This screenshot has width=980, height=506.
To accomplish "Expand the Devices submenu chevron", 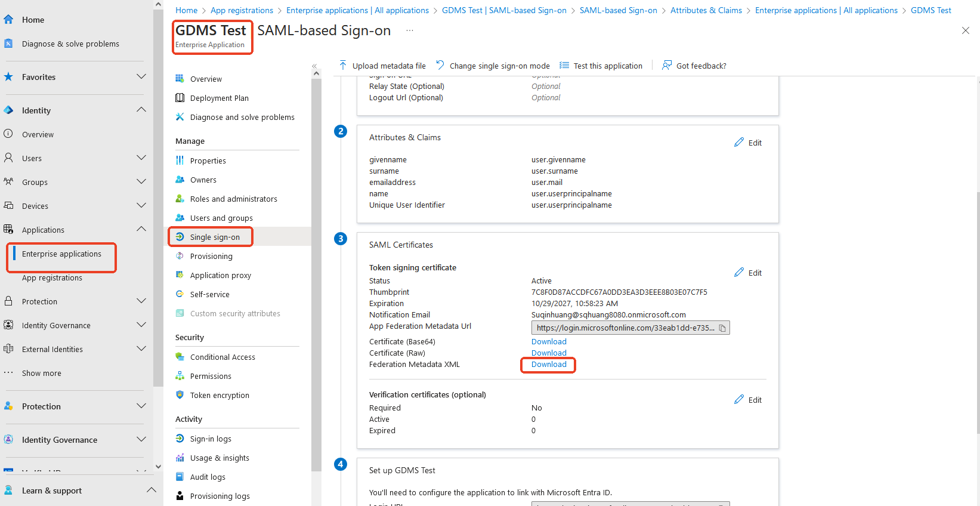I will click(141, 205).
